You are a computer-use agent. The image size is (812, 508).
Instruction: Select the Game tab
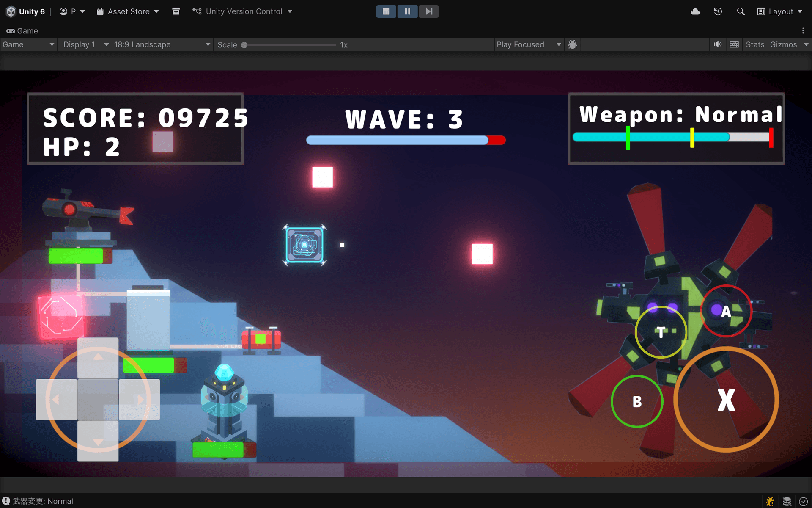point(22,31)
